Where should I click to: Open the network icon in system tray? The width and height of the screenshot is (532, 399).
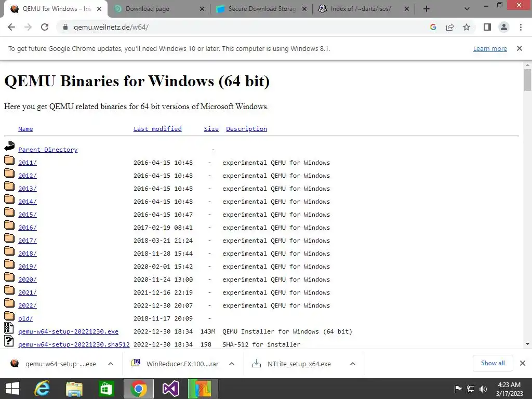pos(471,389)
